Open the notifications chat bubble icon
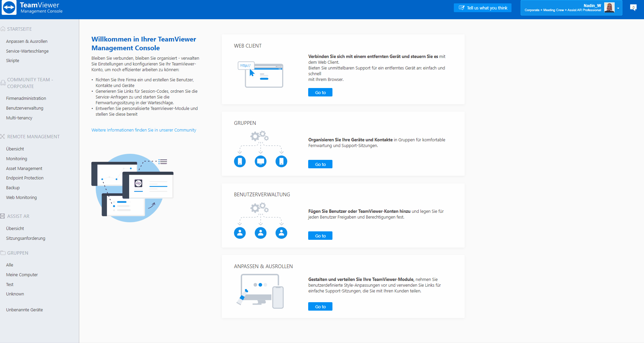 coord(633,7)
